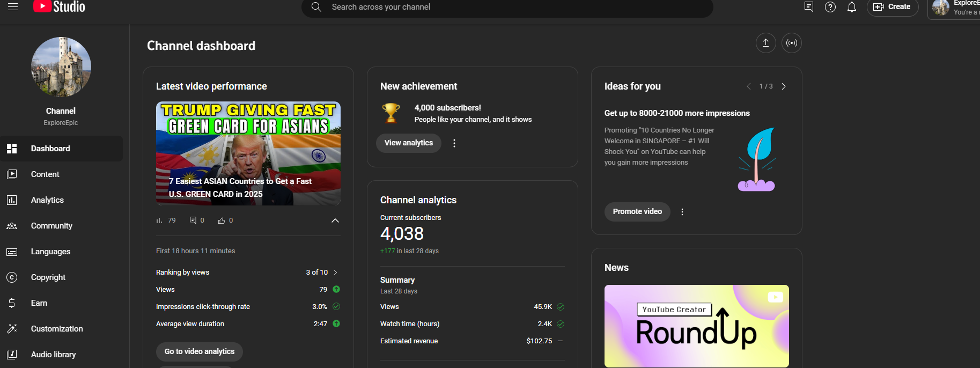Click the Content play icon
This screenshot has width=980, height=368.
click(12, 174)
